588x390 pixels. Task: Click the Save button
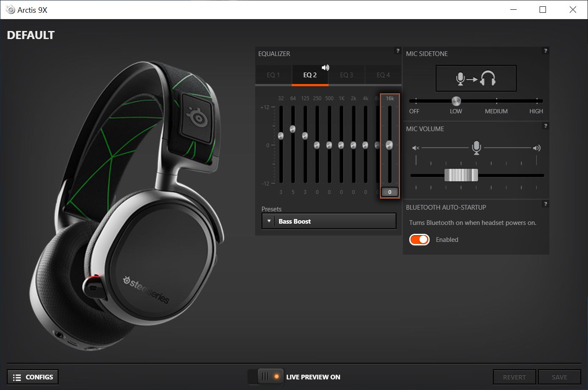(x=559, y=377)
